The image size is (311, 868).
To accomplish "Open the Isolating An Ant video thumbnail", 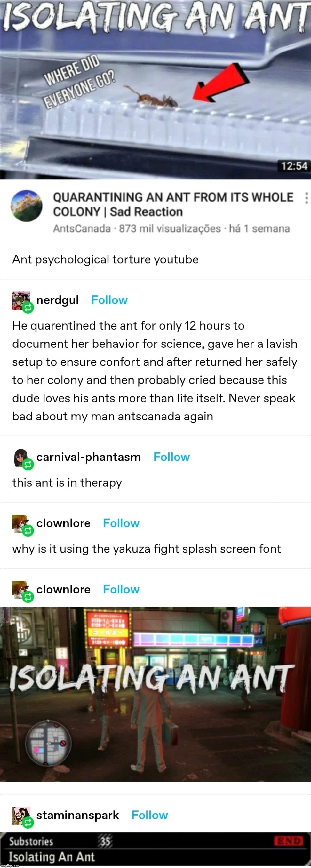I will click(x=155, y=89).
